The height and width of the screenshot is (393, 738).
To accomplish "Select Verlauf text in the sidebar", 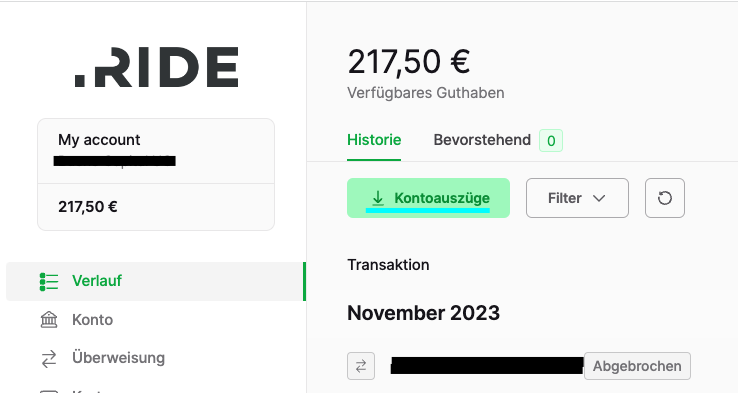I will point(97,281).
